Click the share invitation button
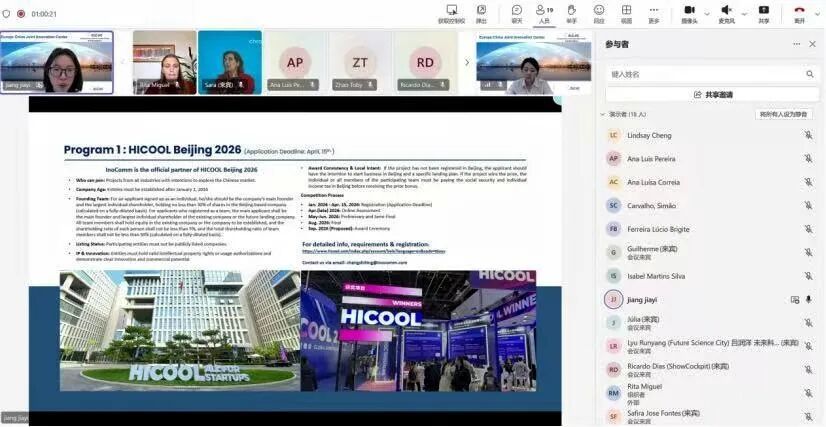This screenshot has height=427, width=826. coord(711,94)
